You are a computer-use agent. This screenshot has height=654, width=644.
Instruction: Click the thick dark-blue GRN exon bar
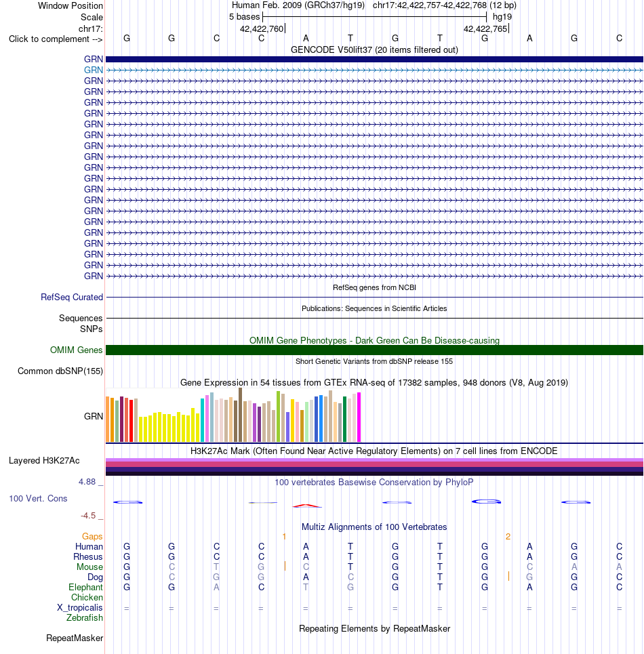pyautogui.click(x=374, y=59)
